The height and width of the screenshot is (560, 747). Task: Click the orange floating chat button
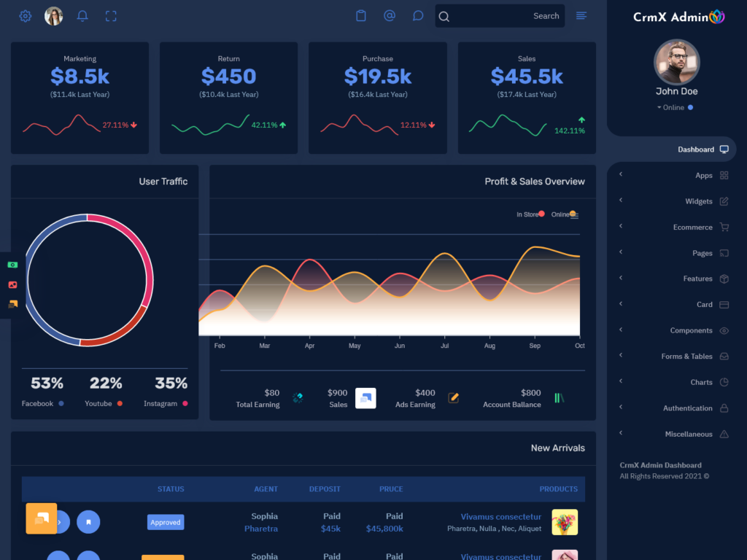41,518
